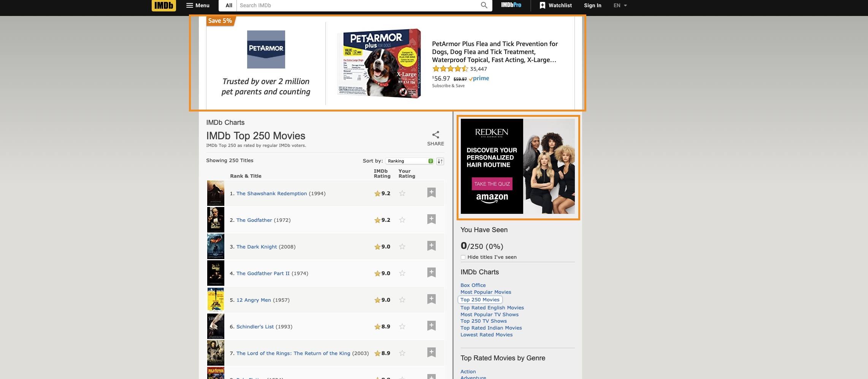Viewport: 868px width, 379px height.
Task: Open 12 Angry Men title link
Action: coord(254,300)
